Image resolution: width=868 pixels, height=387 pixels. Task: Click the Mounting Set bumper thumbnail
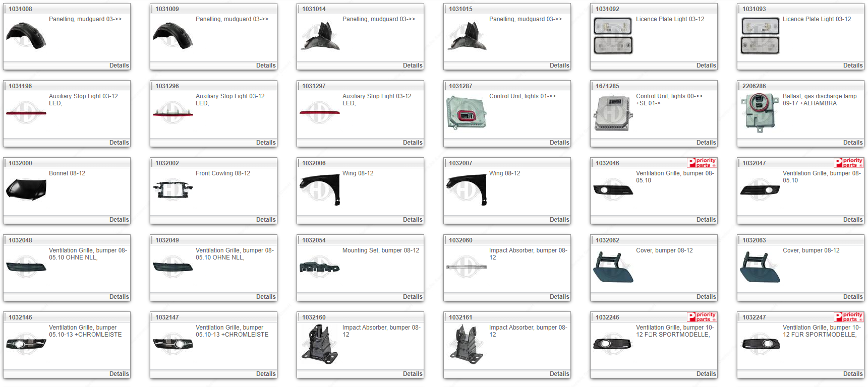(319, 267)
